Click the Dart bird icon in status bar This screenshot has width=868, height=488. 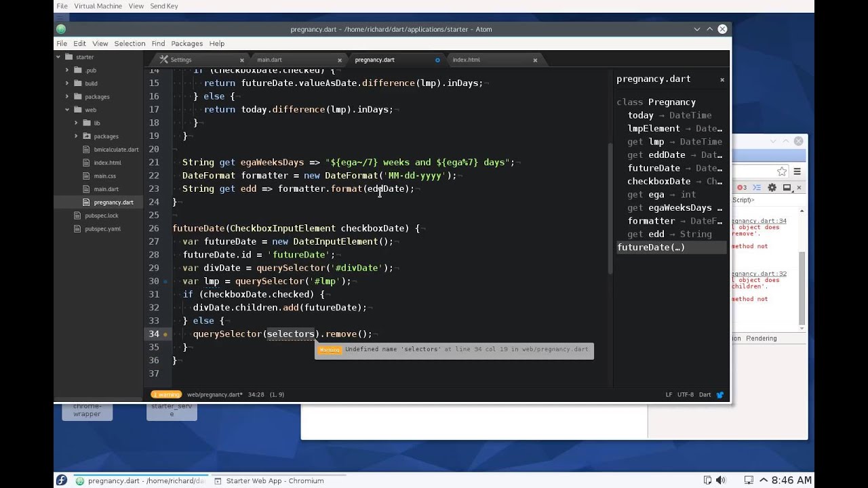pyautogui.click(x=720, y=394)
